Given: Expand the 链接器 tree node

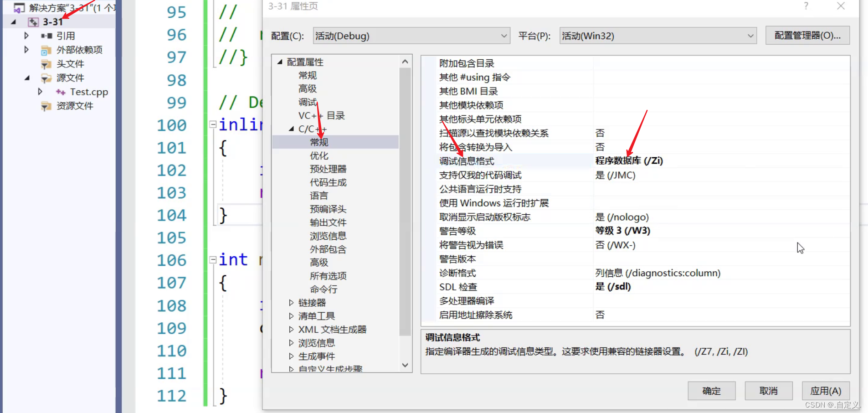Looking at the screenshot, I should click(291, 302).
